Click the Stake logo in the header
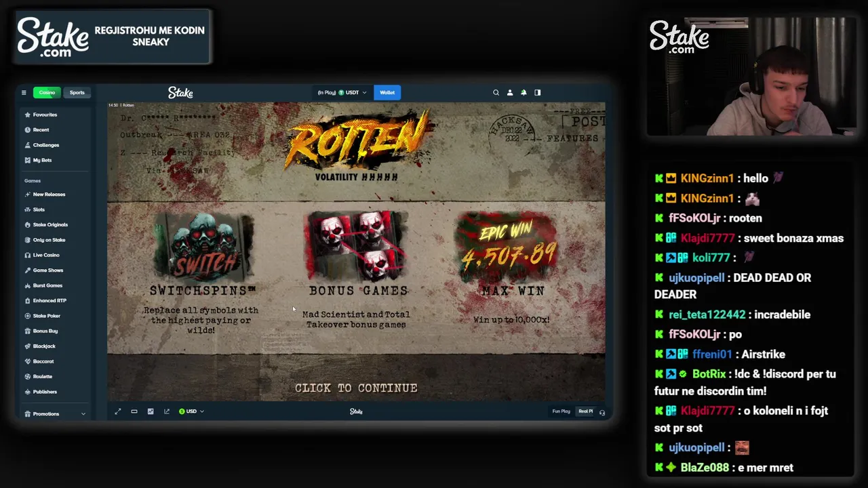This screenshot has height=488, width=868. (x=180, y=92)
